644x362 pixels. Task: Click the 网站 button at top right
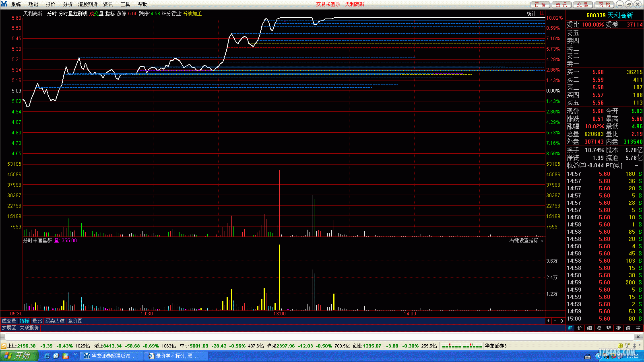tap(604, 4)
